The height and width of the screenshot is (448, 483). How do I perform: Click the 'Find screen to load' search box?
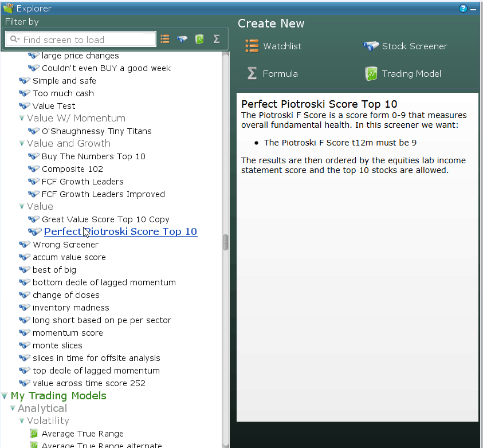(x=86, y=40)
